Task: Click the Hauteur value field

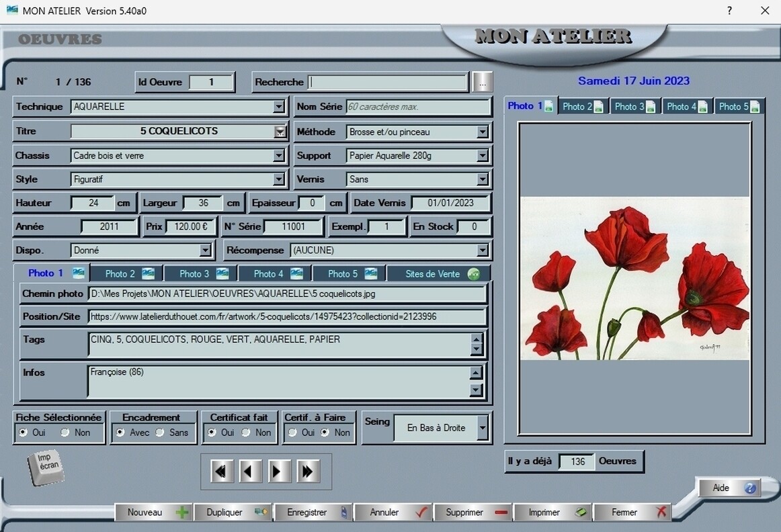Action: (93, 203)
